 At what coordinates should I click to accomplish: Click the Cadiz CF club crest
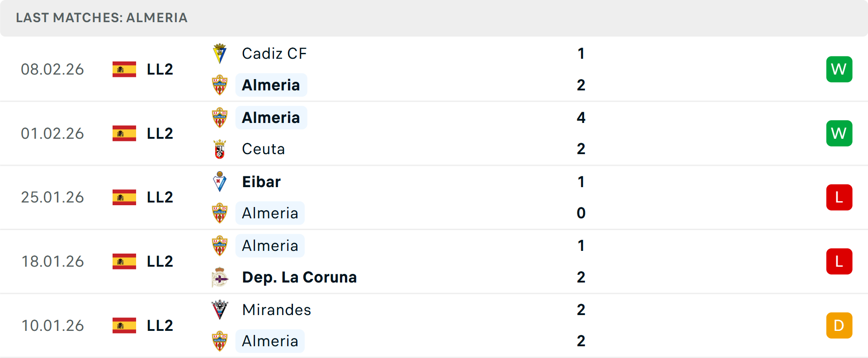(220, 54)
